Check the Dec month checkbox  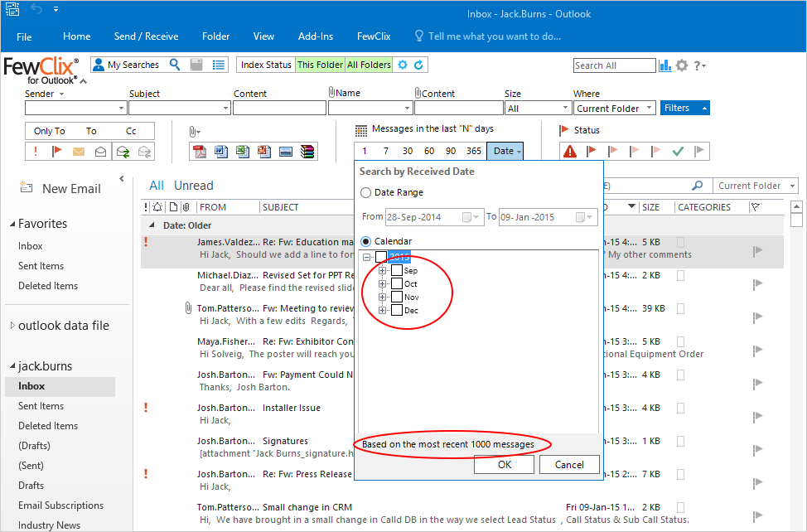397,311
